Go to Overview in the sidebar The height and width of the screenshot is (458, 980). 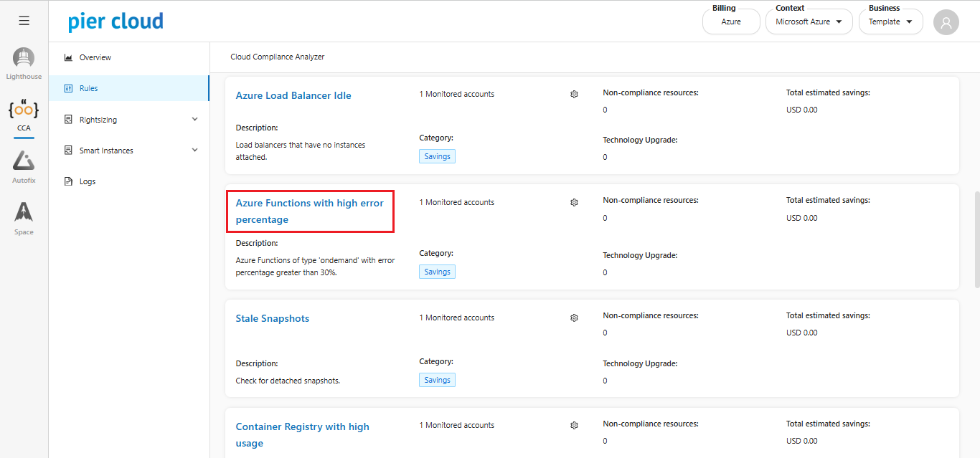129,57
